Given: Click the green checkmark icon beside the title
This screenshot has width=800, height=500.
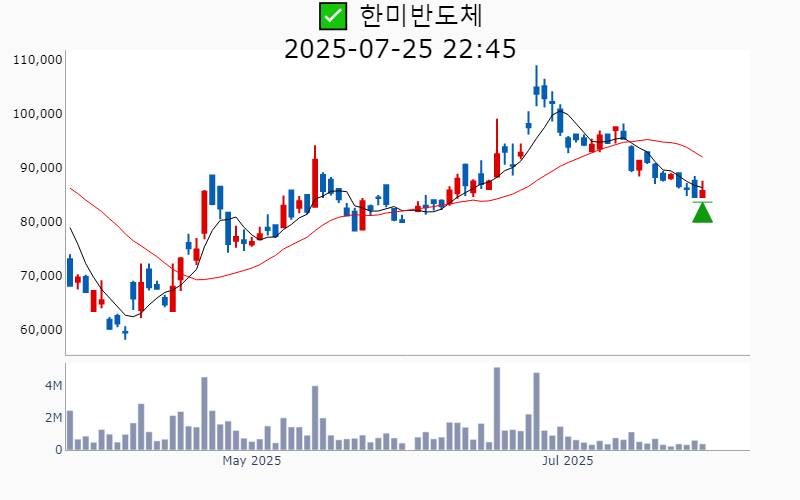Looking at the screenshot, I should point(333,16).
